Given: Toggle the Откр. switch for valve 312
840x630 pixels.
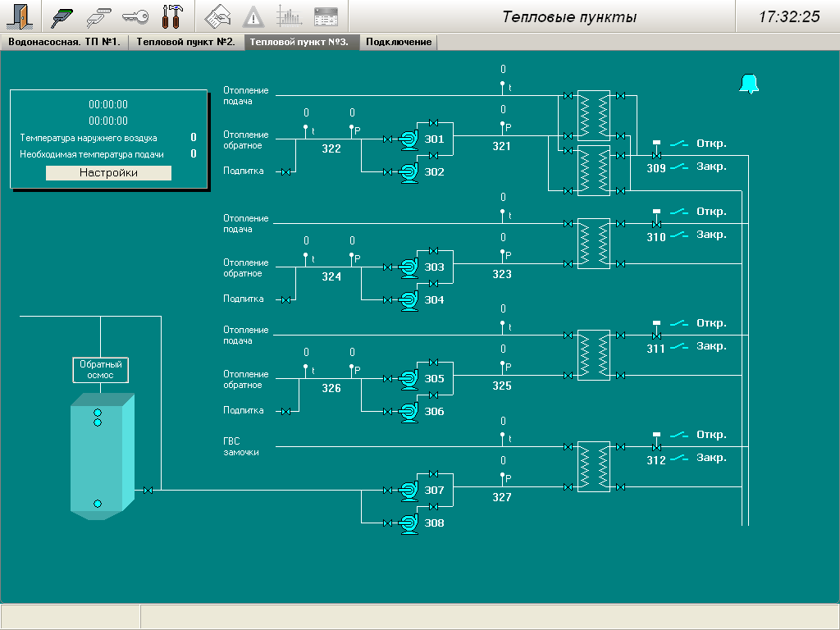Looking at the screenshot, I should [680, 435].
